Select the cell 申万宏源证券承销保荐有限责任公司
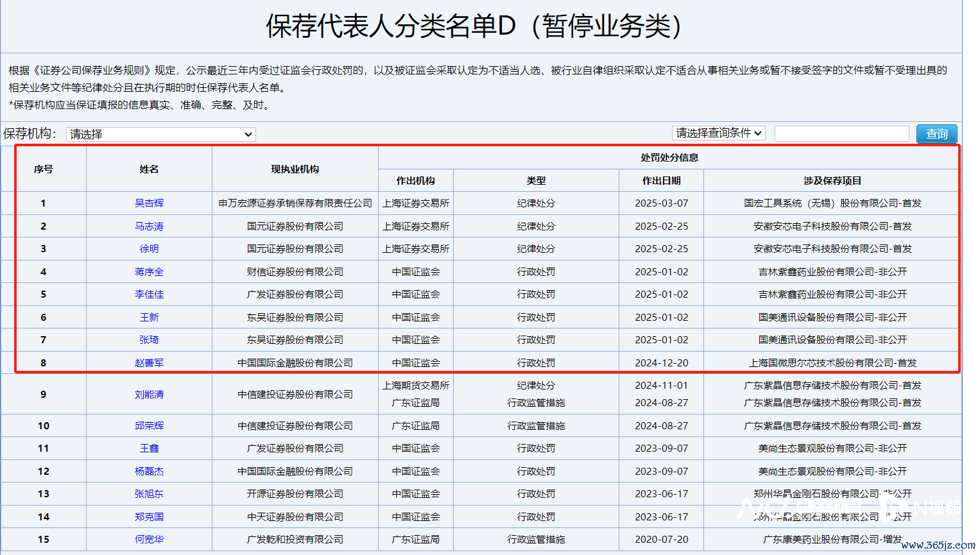Image resolution: width=980 pixels, height=555 pixels. (295, 203)
